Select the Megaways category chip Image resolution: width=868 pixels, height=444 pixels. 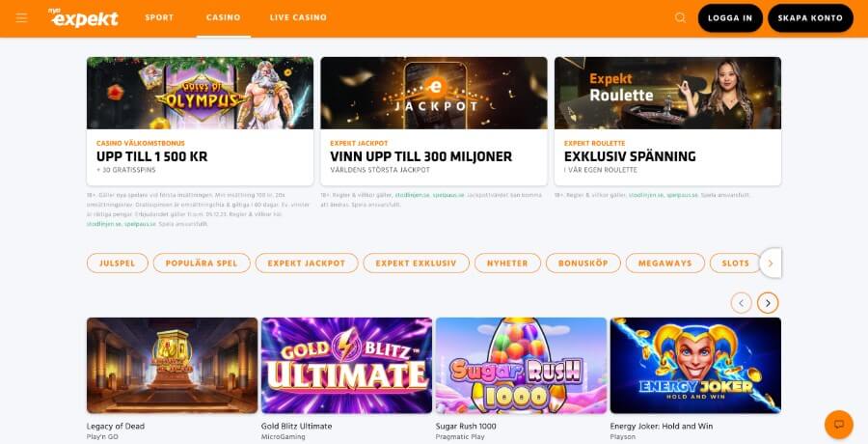[x=665, y=264]
